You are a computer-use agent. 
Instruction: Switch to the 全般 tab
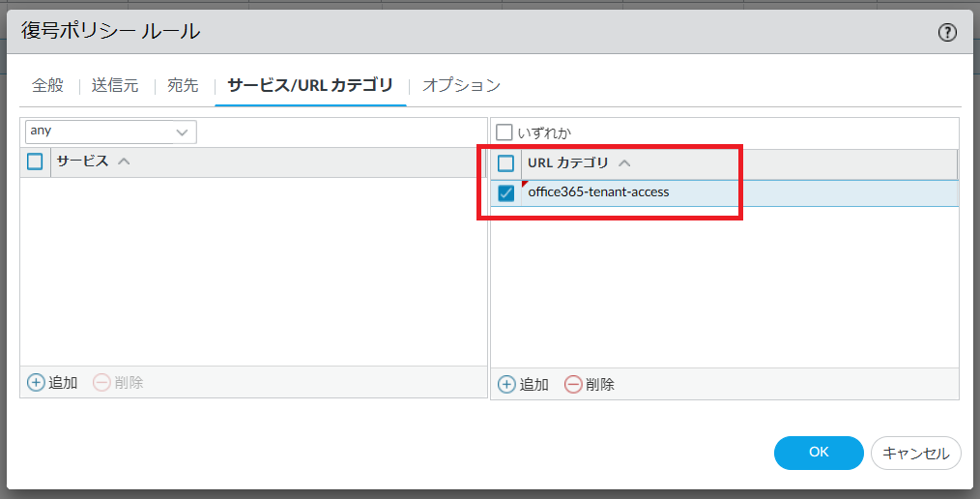coord(47,85)
